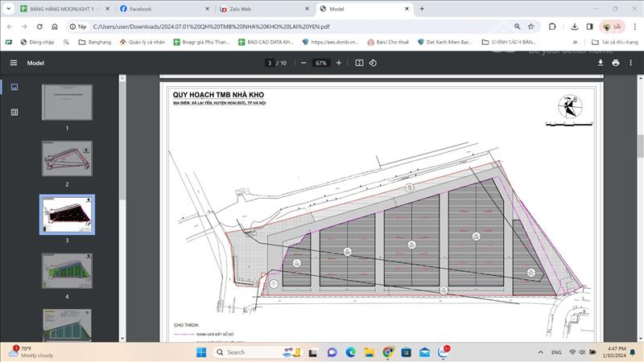Image resolution: width=644 pixels, height=362 pixels.
Task: Open Bán/ Cho thuê bookmark
Action: (388, 42)
